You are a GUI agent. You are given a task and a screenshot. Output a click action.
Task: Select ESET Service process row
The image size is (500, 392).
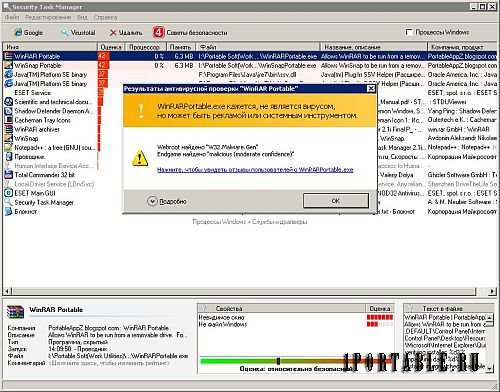point(250,93)
